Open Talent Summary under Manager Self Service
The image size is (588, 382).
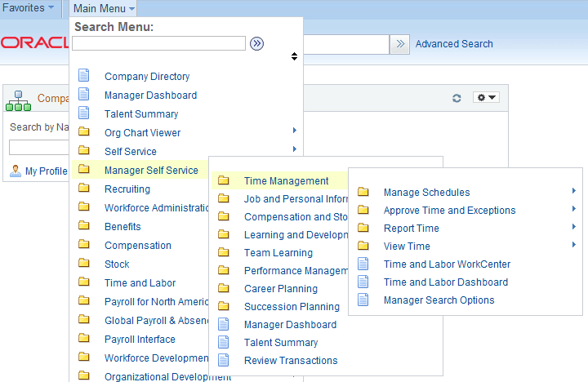tap(281, 343)
